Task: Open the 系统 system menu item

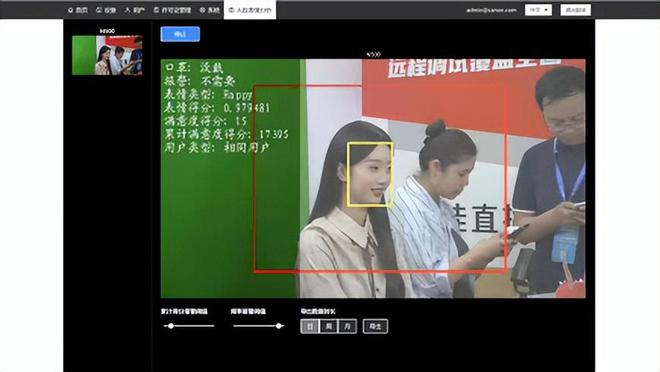Action: (x=210, y=10)
